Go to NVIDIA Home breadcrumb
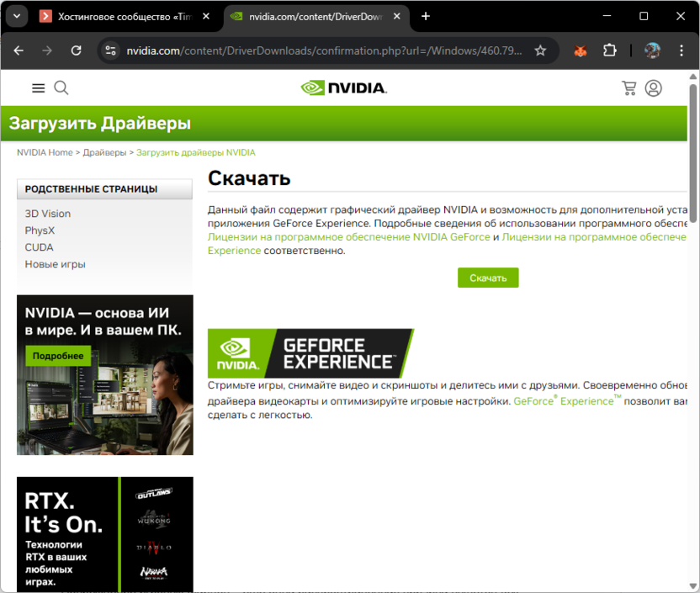Screen dimensions: 700x593 pos(45,152)
